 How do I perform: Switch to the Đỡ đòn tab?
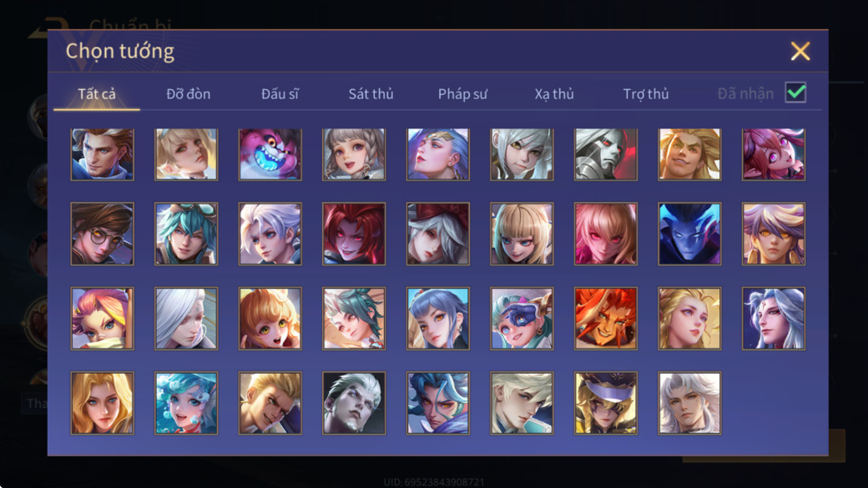tap(189, 94)
